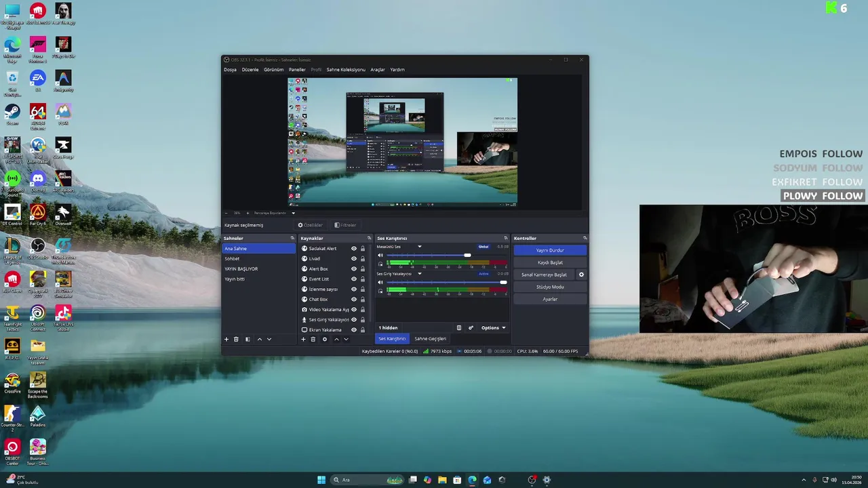Delete the selected scene with the Sahneler trash icon
The width and height of the screenshot is (868, 488).
click(x=236, y=339)
